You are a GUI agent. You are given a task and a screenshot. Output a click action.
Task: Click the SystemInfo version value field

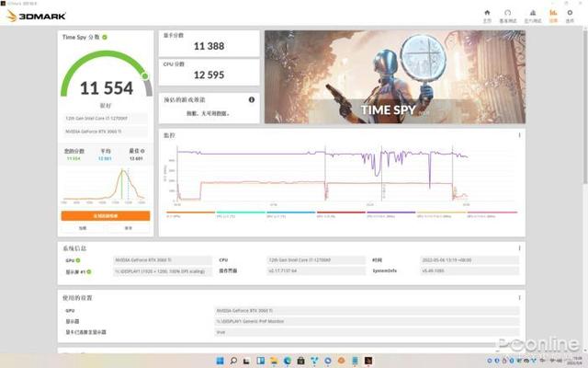tap(469, 270)
